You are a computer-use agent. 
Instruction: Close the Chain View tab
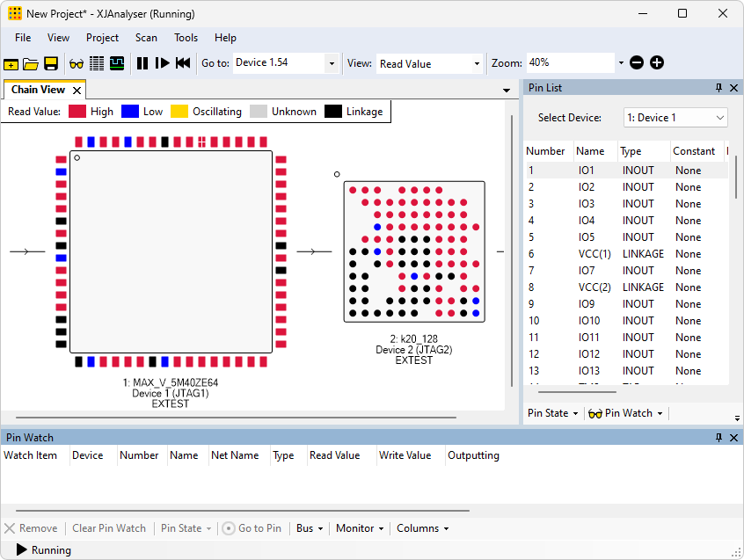pos(77,91)
